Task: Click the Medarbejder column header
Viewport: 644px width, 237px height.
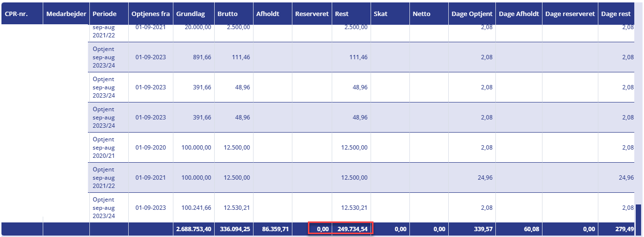Action: coord(67,14)
